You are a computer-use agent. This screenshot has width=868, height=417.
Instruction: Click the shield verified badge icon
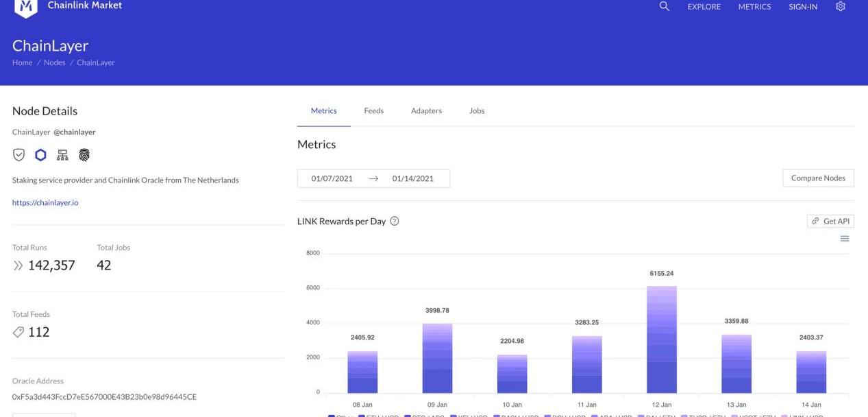pyautogui.click(x=18, y=156)
